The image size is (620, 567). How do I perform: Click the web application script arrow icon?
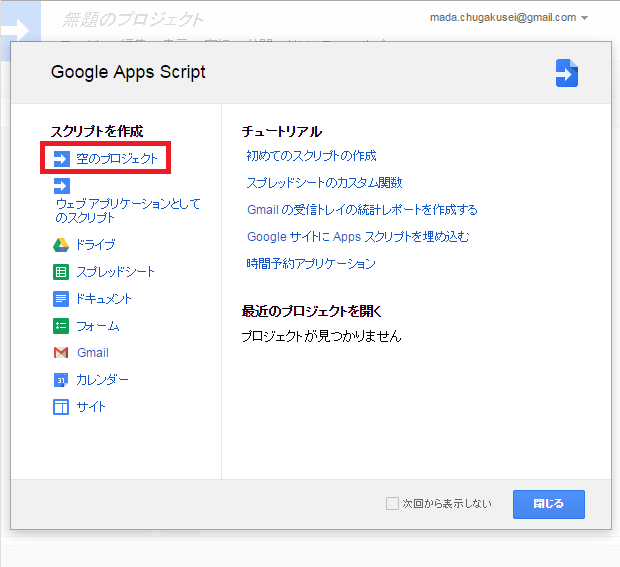tap(62, 186)
